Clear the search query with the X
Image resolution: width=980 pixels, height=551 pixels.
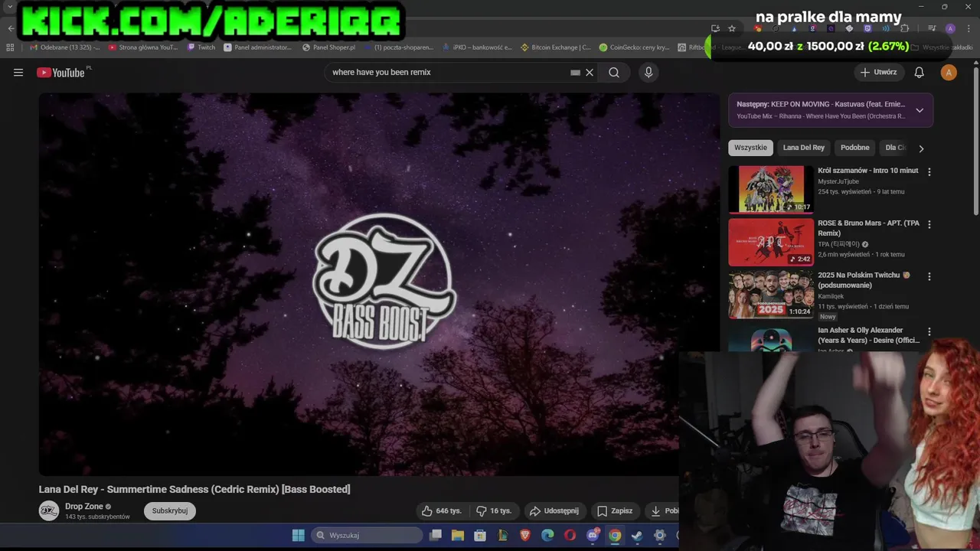590,73
